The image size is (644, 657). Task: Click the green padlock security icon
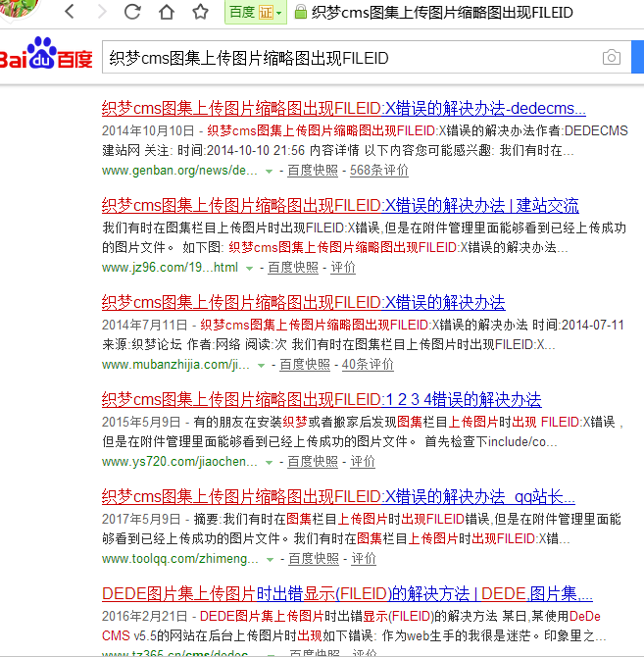[300, 12]
